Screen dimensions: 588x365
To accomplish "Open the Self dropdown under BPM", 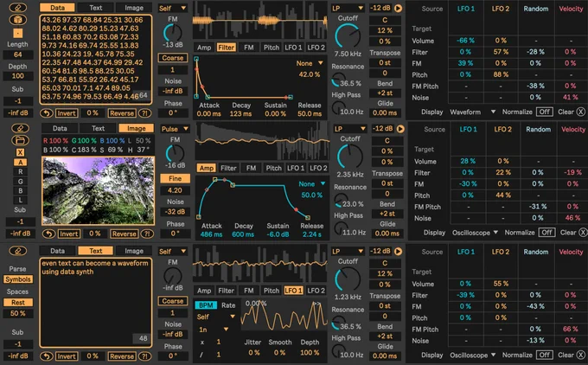I will point(215,317).
